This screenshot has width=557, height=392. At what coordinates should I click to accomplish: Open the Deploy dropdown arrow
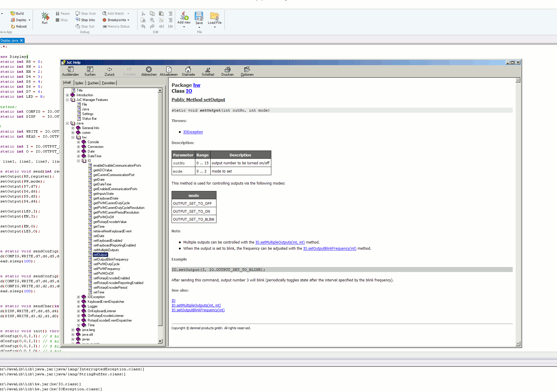pyautogui.click(x=29, y=20)
